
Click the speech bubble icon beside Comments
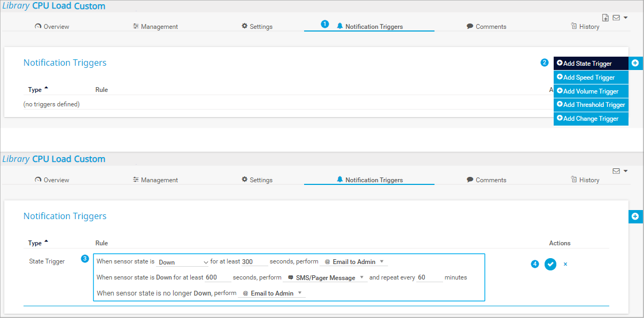point(469,26)
